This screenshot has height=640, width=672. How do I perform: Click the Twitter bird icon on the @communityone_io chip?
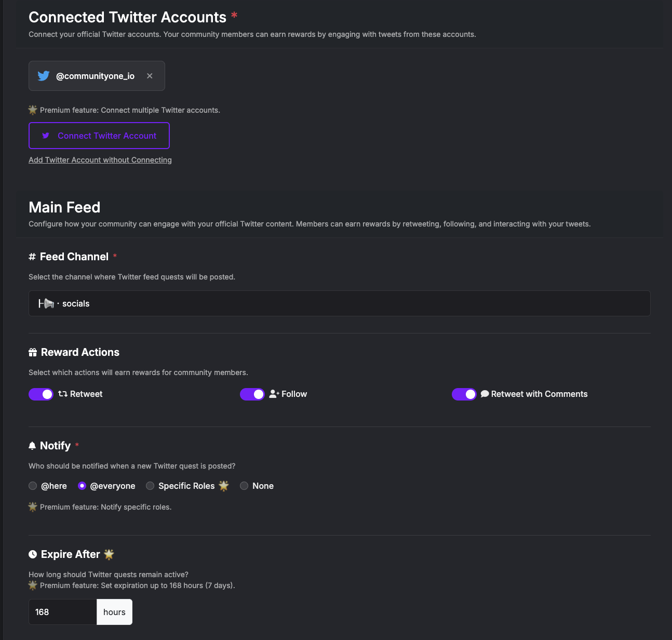(44, 76)
